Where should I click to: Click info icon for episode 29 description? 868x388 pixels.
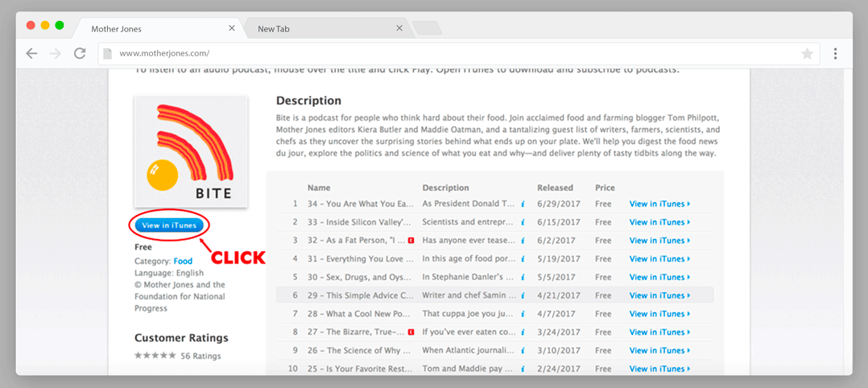tap(523, 295)
